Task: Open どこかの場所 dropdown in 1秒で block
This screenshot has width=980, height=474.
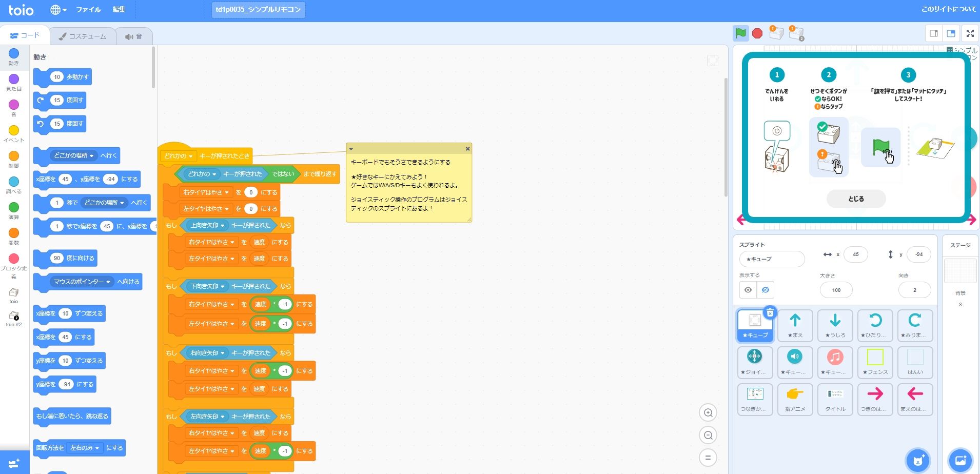Action: tap(104, 203)
